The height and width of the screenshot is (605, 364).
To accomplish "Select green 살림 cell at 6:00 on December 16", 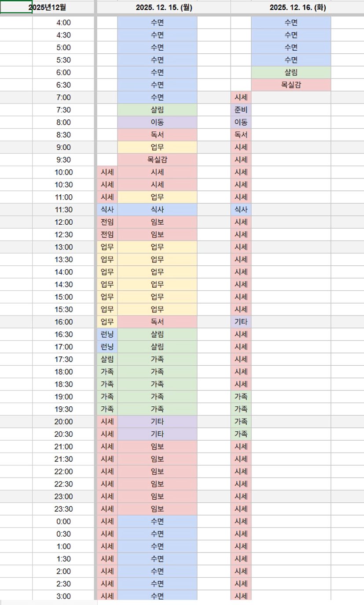I will (x=291, y=73).
